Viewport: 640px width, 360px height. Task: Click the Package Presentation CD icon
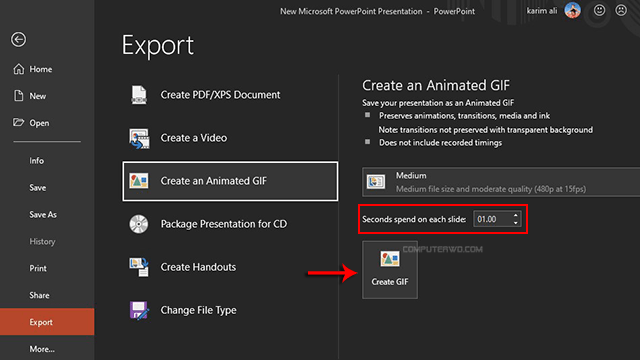tap(139, 224)
